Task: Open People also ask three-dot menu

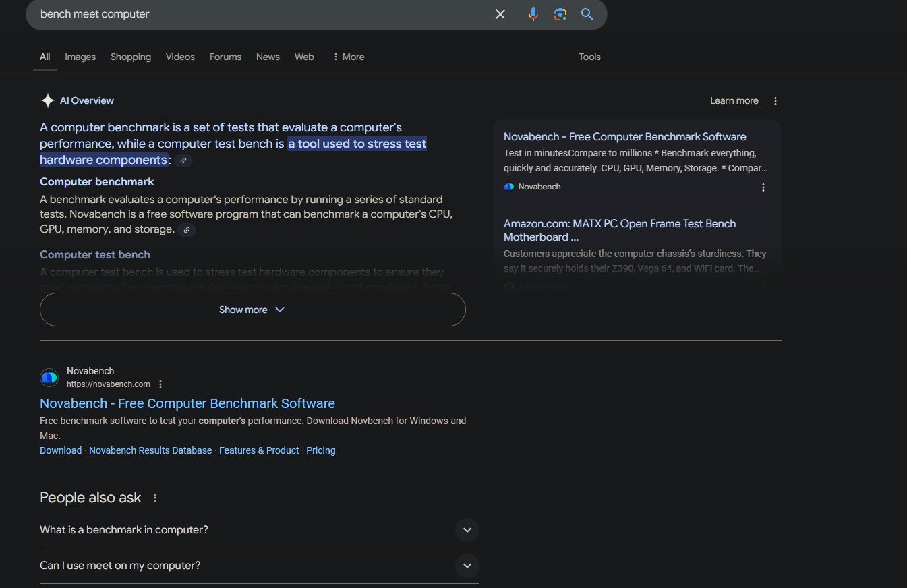Action: pos(155,498)
